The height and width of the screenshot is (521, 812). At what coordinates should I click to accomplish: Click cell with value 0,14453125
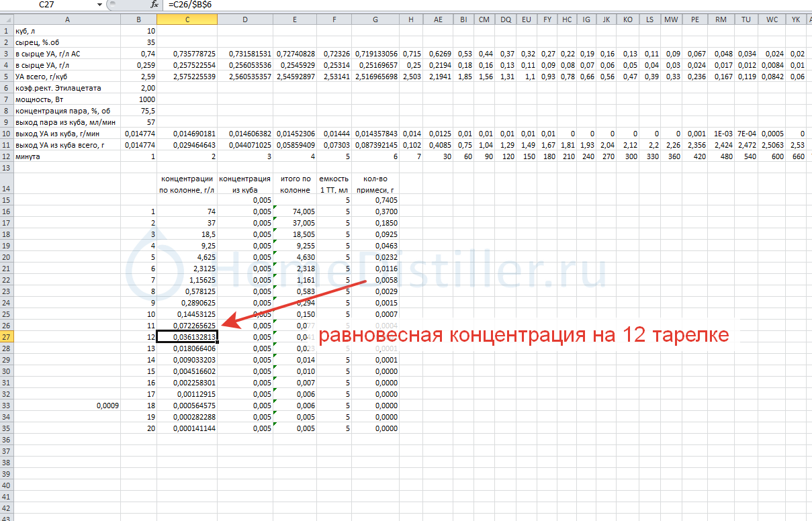(x=187, y=314)
